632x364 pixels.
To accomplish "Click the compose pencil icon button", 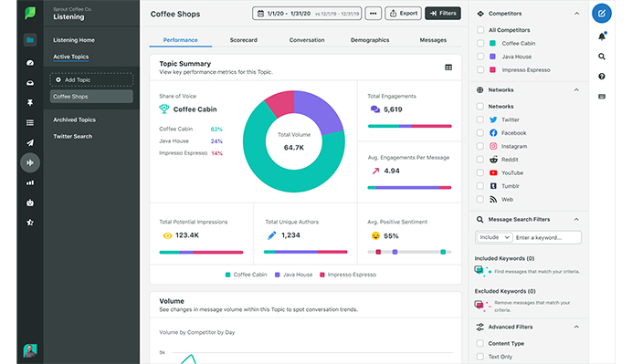I will [601, 14].
